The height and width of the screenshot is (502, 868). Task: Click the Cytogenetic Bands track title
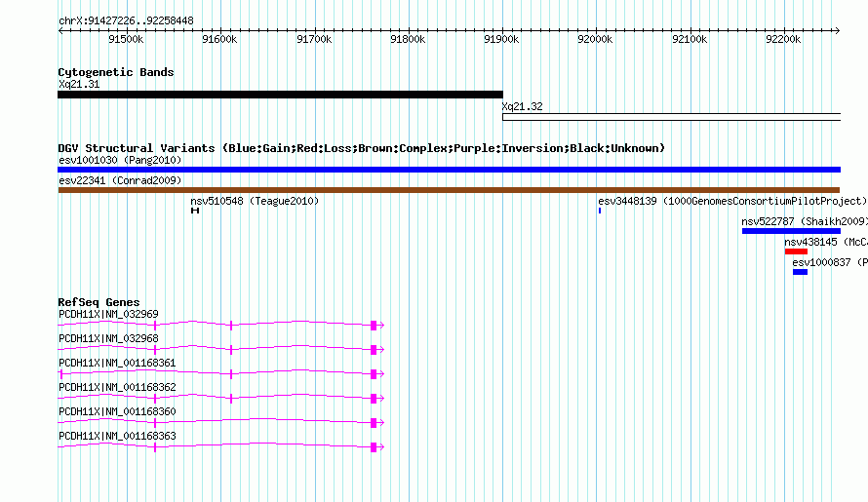[116, 72]
